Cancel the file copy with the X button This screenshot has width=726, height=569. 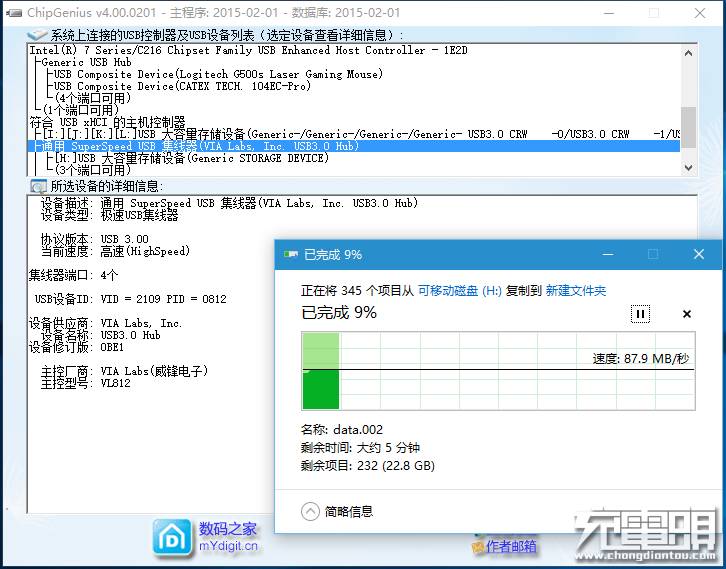pyautogui.click(x=687, y=314)
